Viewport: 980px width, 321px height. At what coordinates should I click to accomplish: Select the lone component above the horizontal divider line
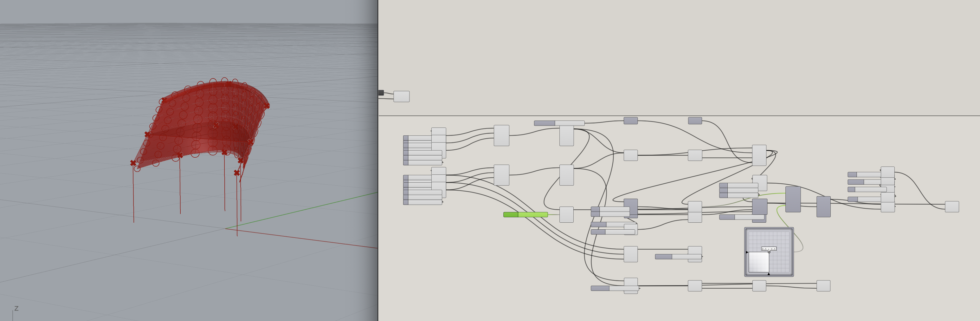point(401,96)
